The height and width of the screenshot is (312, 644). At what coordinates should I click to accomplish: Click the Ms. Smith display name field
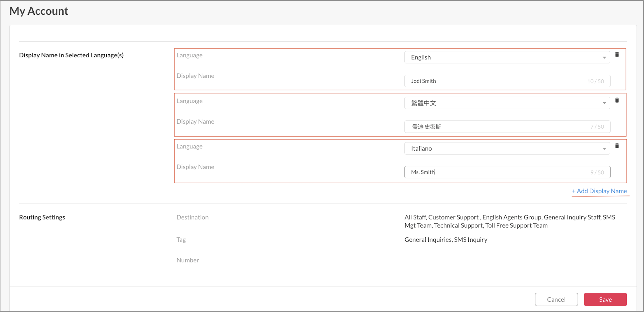tap(498, 172)
